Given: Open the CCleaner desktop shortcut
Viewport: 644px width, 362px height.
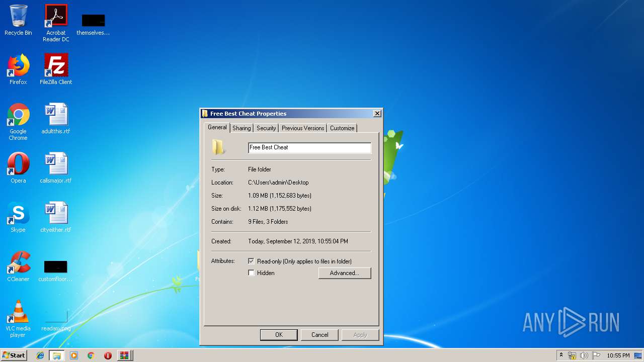Looking at the screenshot, I should pos(18,266).
